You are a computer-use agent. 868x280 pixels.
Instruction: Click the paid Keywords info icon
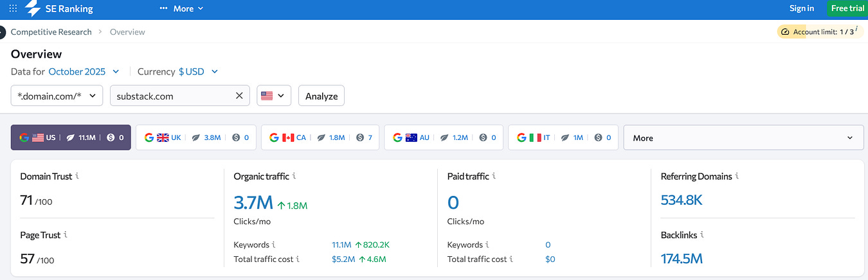(x=487, y=244)
